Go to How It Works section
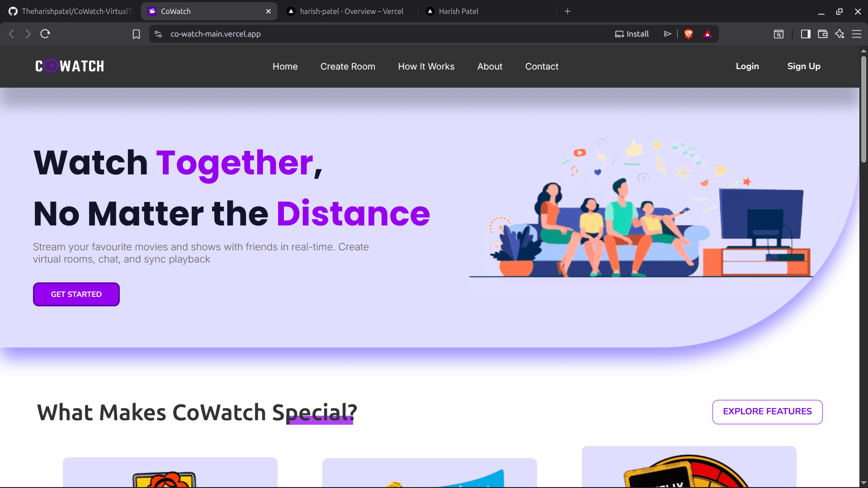868x488 pixels. [x=426, y=66]
